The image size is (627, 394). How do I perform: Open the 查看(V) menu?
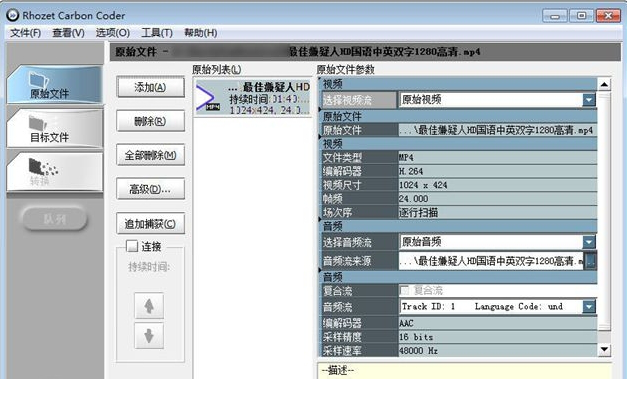tap(68, 33)
